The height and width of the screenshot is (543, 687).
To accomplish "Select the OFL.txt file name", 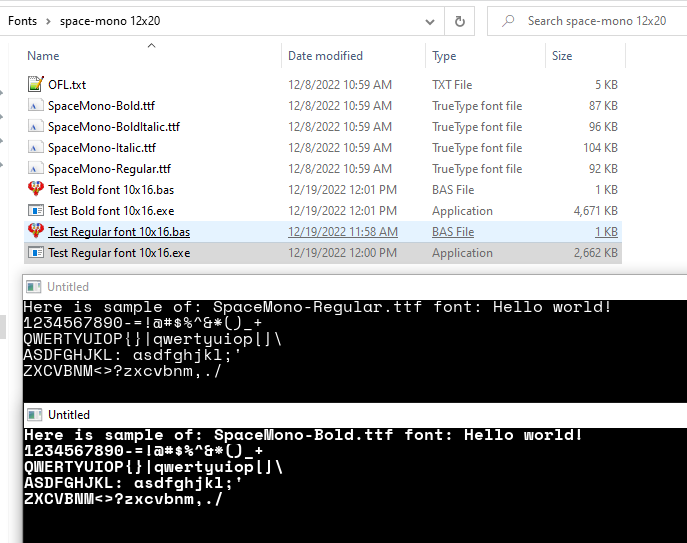I will [67, 85].
